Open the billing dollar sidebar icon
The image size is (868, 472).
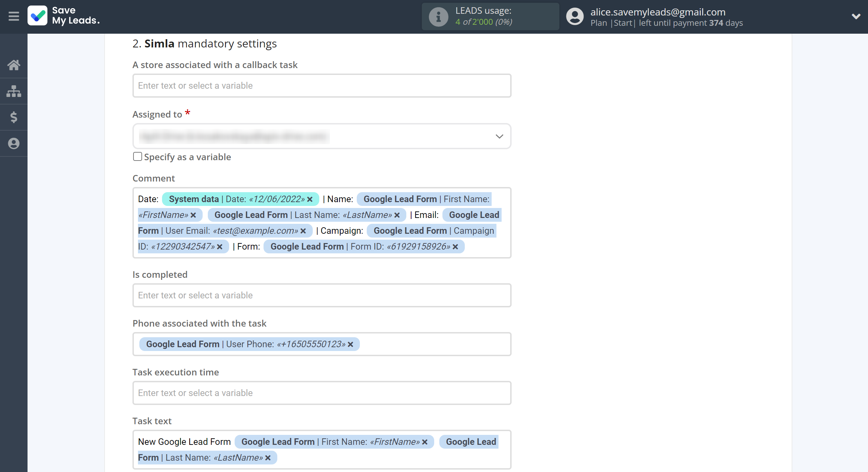[14, 117]
